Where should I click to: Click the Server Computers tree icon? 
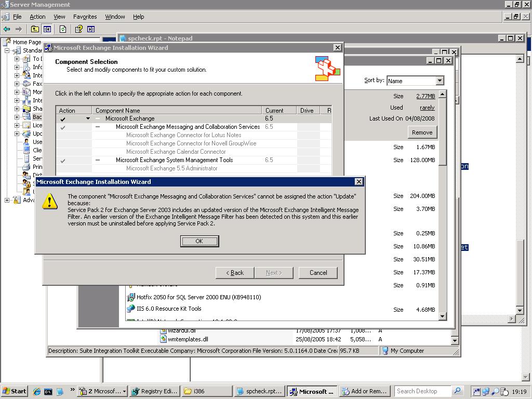click(26, 158)
